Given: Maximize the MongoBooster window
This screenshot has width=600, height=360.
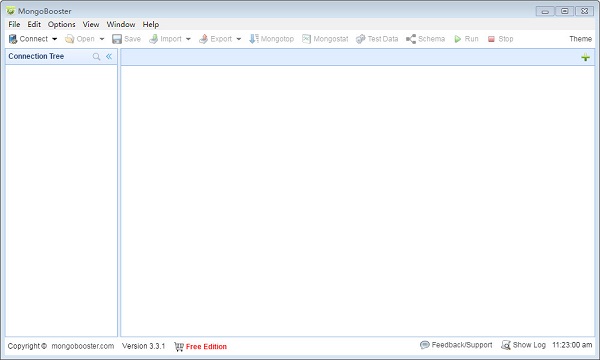Looking at the screenshot, I should click(564, 11).
